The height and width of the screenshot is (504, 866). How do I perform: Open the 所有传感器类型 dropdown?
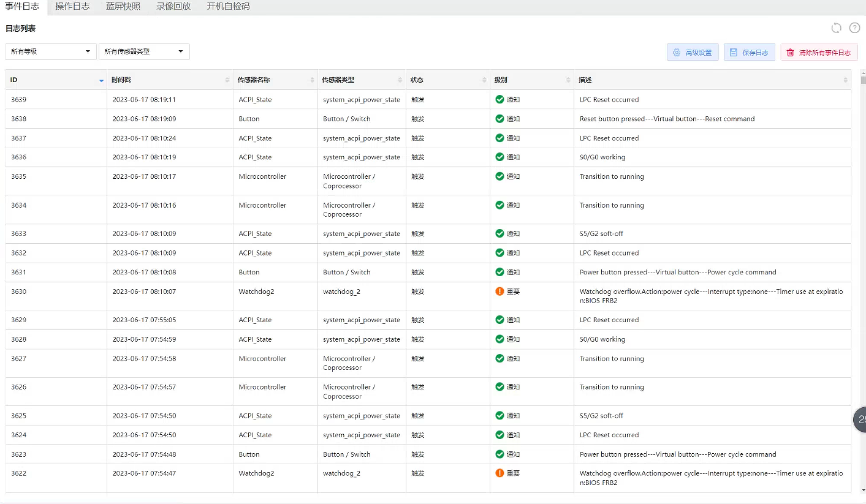click(144, 51)
